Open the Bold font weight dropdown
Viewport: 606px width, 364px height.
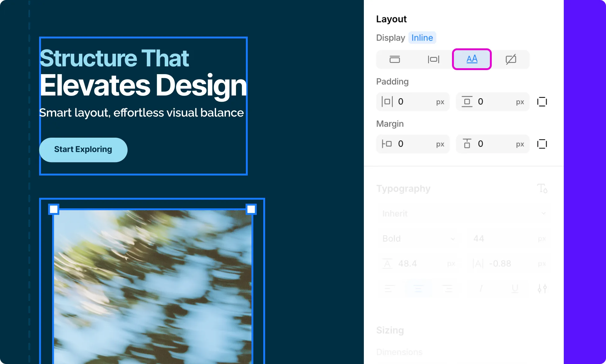pyautogui.click(x=418, y=239)
